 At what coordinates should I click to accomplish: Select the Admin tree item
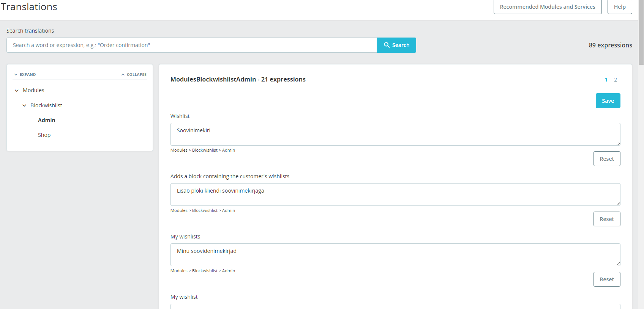tap(47, 120)
